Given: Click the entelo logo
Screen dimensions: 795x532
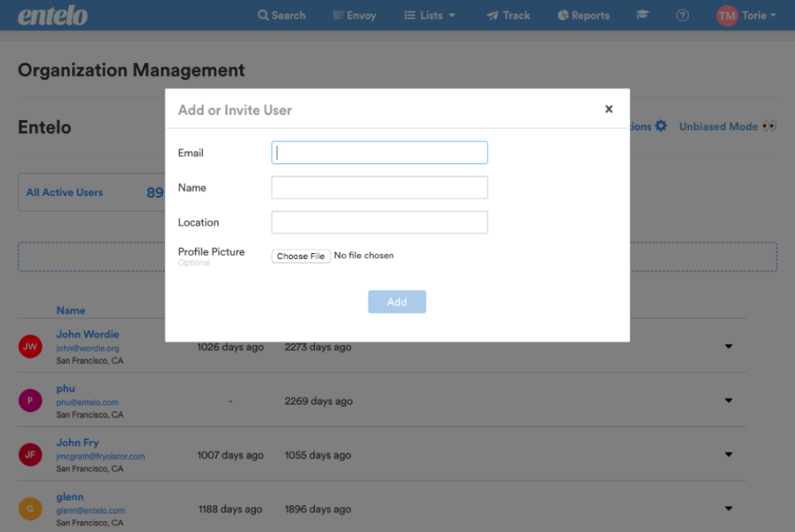Looking at the screenshot, I should [53, 15].
